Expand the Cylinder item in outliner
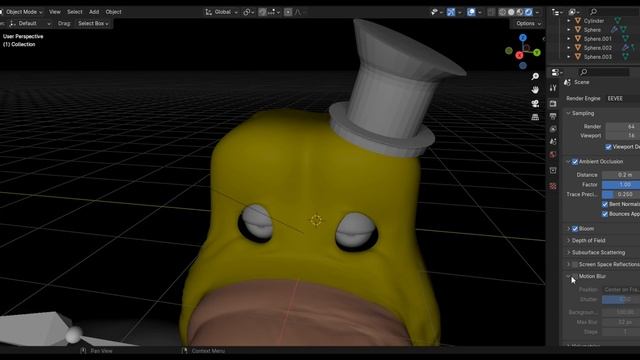The height and width of the screenshot is (360, 640). pos(569,20)
